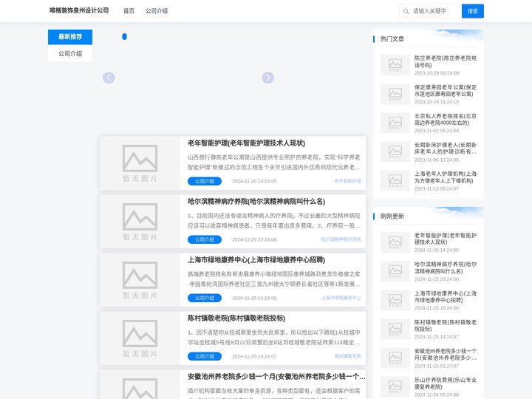Image resolution: width=532 pixels, height=399 pixels.
Task: Open recent update 陈村镇敬老院 in 刚刚更新
Action: pyautogui.click(x=445, y=325)
